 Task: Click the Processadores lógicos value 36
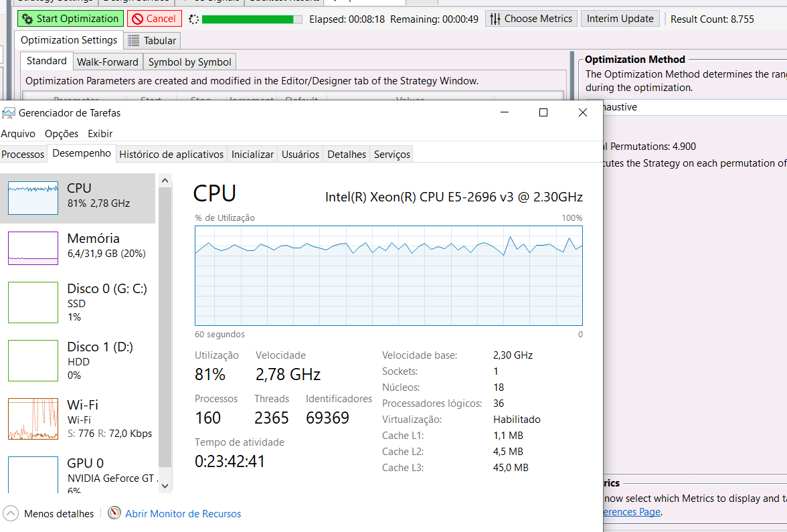pos(499,403)
